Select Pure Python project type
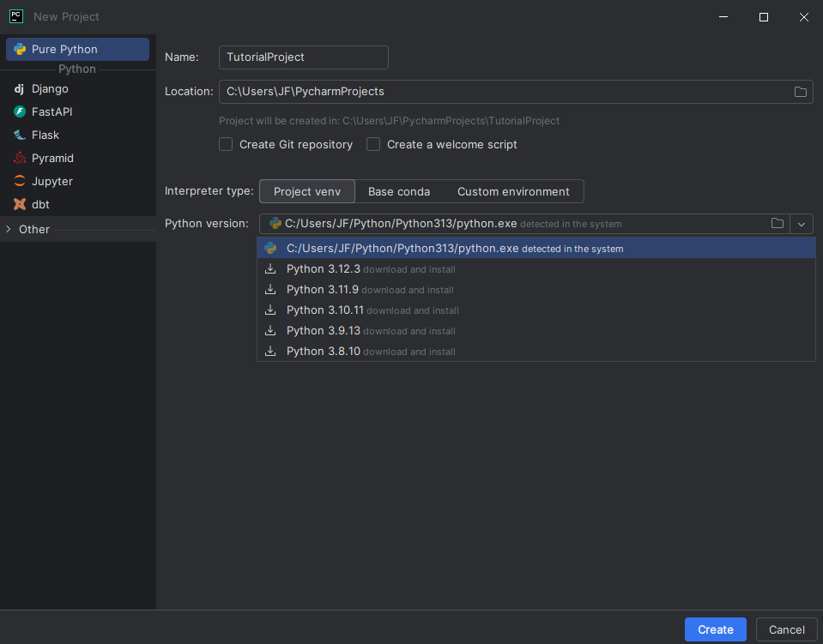The image size is (823, 644). pyautogui.click(x=78, y=49)
